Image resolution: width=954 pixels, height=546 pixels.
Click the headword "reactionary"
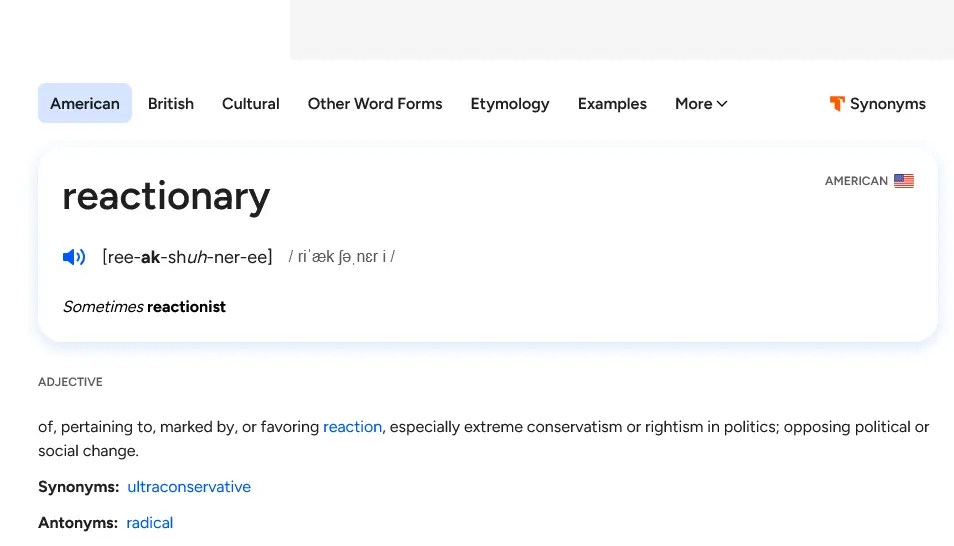(166, 196)
